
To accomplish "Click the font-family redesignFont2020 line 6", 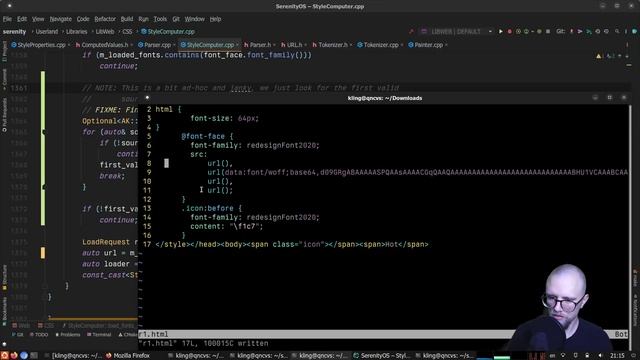I will (x=255, y=145).
